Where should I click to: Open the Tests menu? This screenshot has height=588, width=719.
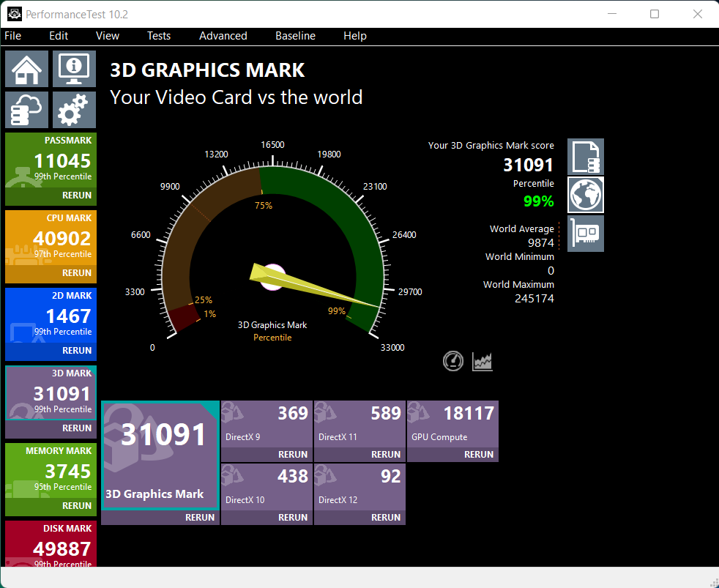click(x=158, y=36)
